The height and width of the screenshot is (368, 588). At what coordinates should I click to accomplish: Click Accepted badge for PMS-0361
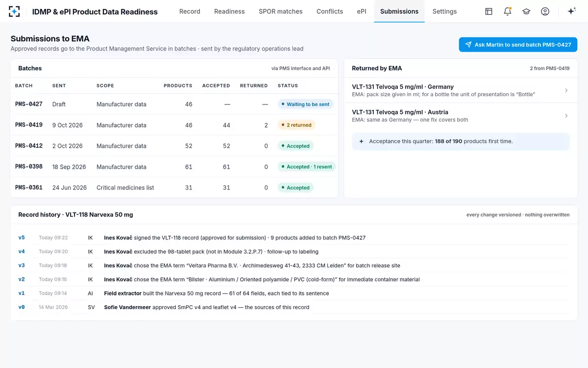[x=295, y=187]
